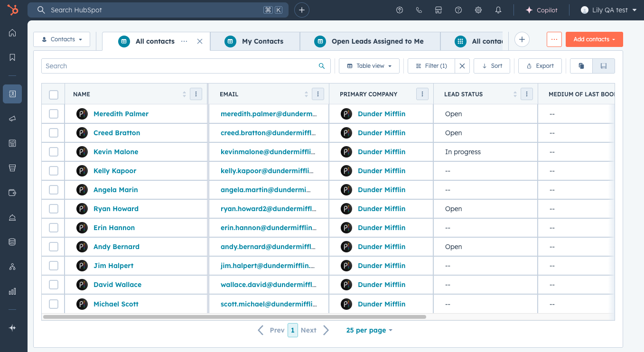This screenshot has height=352, width=644.
Task: Close the All contacts tab
Action: click(x=200, y=41)
